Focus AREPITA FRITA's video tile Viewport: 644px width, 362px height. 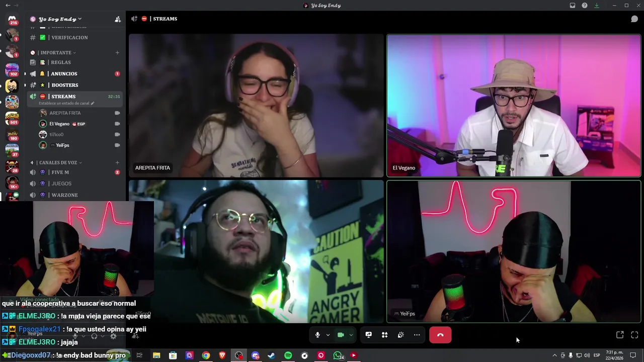(x=256, y=106)
